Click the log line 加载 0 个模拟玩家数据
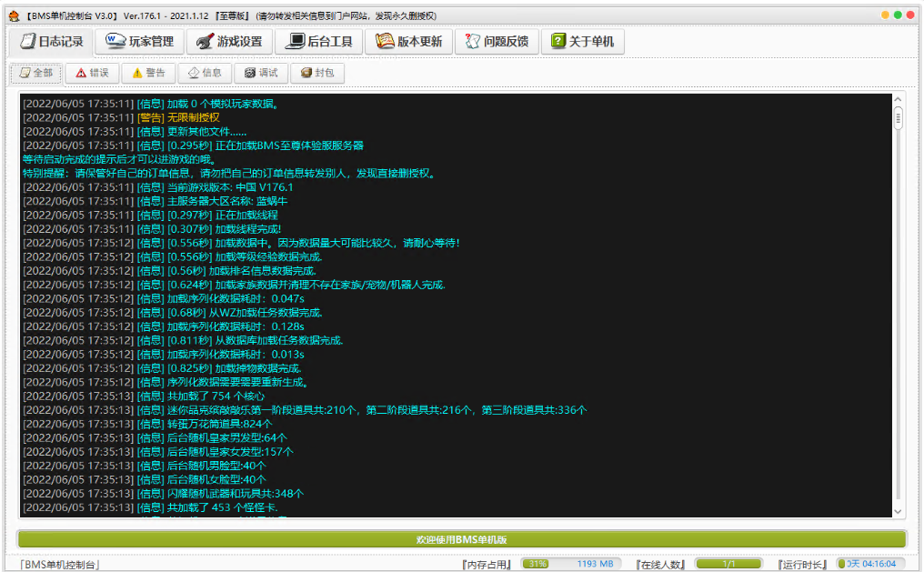The image size is (924, 572). coord(150,104)
